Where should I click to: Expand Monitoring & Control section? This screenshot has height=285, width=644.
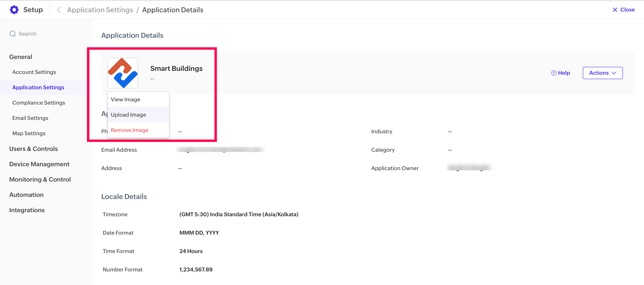coord(40,179)
